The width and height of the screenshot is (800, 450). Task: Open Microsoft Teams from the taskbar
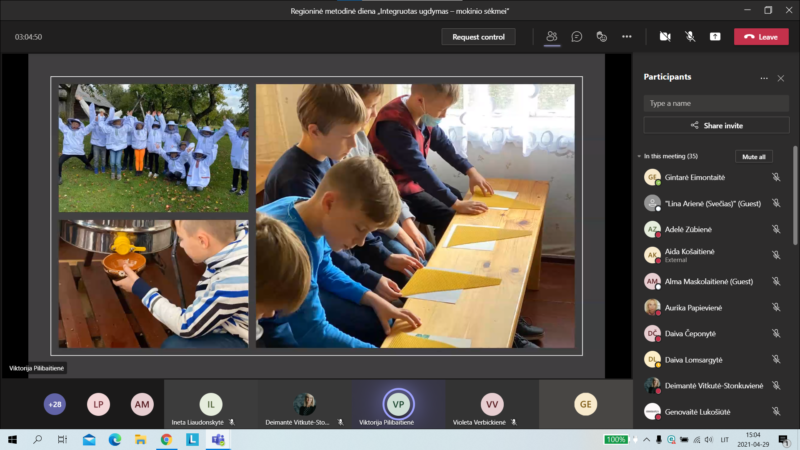217,439
